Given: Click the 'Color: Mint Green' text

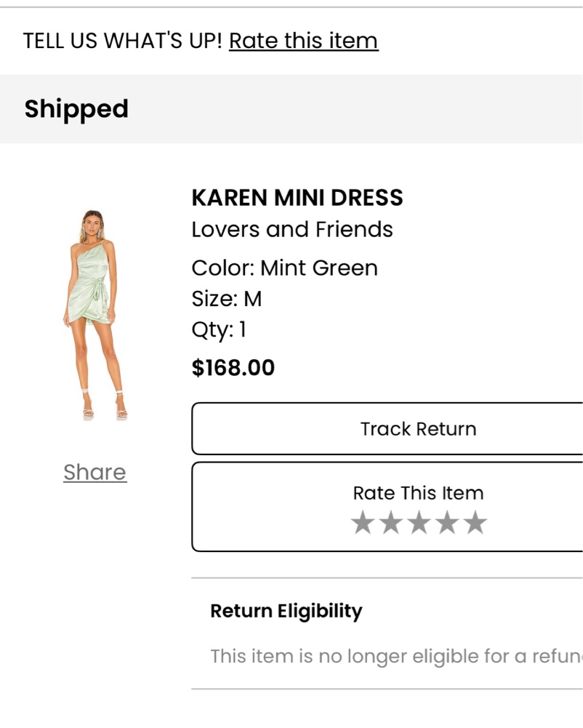Looking at the screenshot, I should pos(284,268).
